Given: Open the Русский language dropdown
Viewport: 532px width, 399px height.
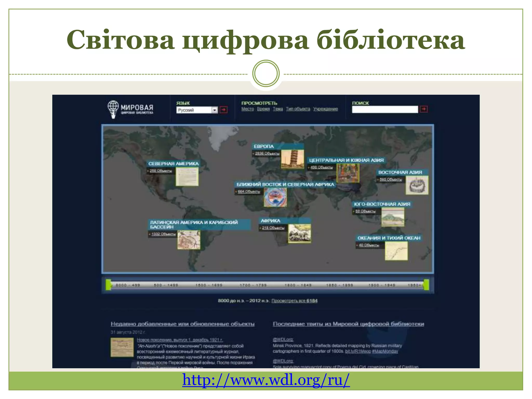Looking at the screenshot, I should pos(197,110).
